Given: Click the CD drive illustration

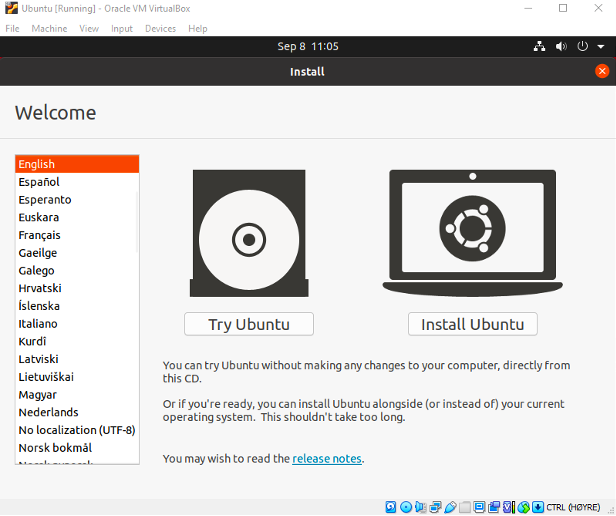Looking at the screenshot, I should click(249, 233).
